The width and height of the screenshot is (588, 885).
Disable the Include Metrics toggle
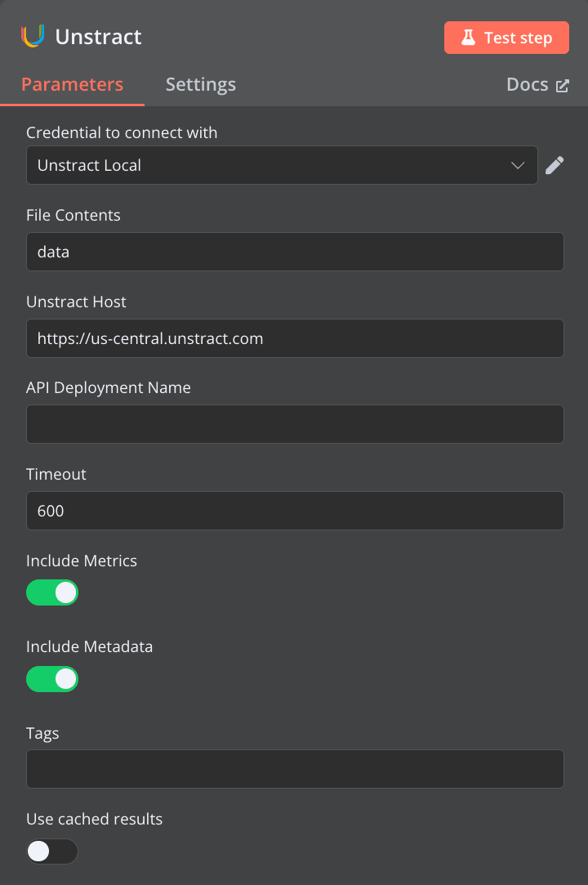coord(52,592)
